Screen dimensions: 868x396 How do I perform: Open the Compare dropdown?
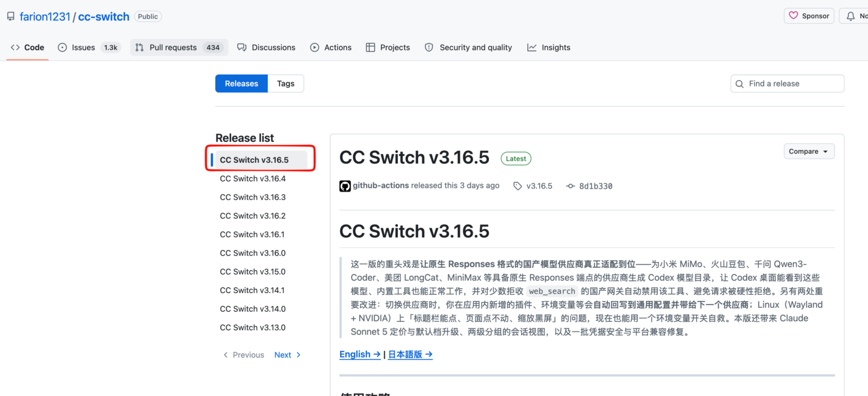click(x=809, y=151)
